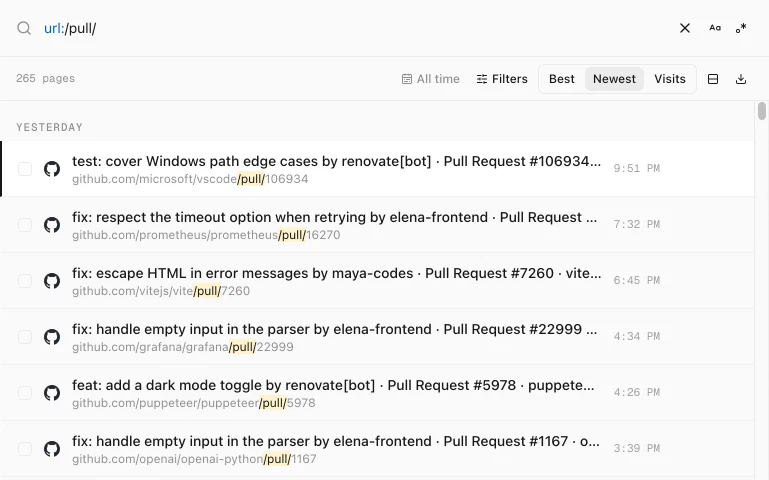
Task: Click URL github.com/openai/openai-python/pull/1167
Action: click(194, 458)
